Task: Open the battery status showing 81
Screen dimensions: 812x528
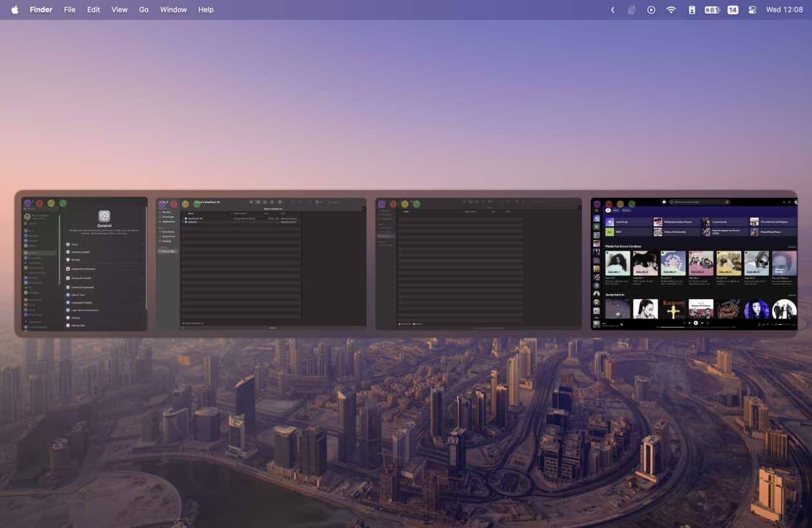Action: tap(711, 10)
